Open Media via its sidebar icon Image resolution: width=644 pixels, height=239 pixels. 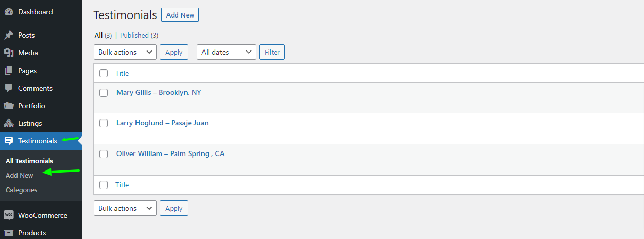[x=9, y=53]
